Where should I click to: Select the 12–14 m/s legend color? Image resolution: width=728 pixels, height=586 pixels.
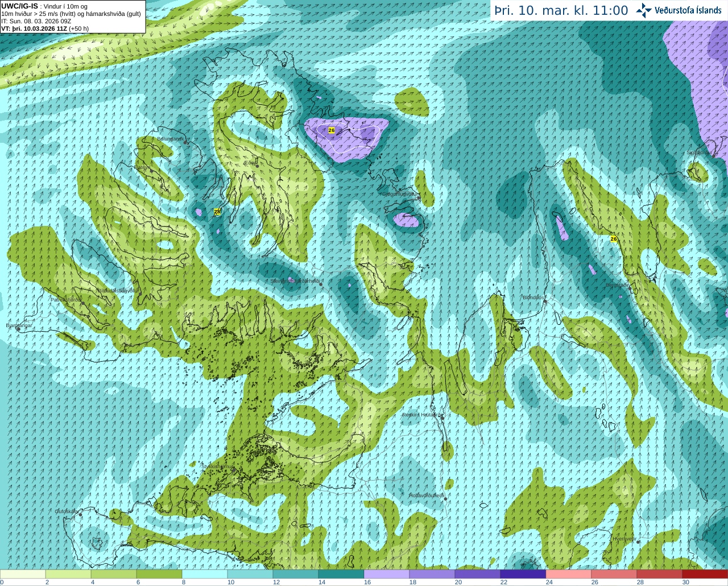tap(296, 574)
